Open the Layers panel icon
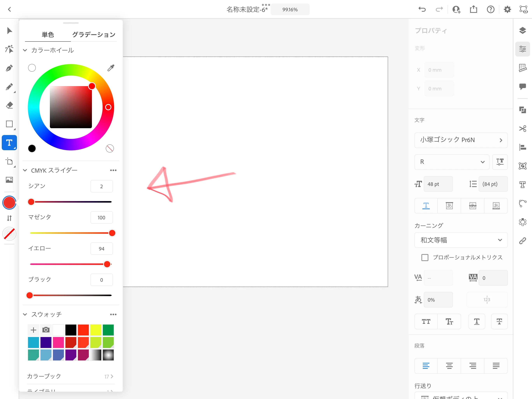 (522, 31)
